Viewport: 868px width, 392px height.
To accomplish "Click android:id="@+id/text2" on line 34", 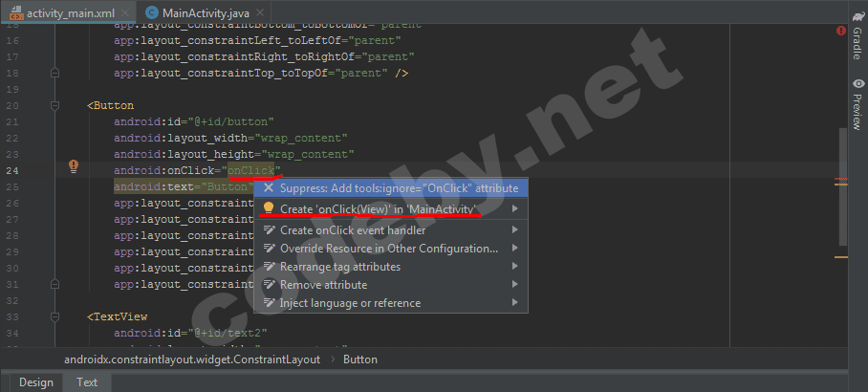I will pyautogui.click(x=191, y=333).
